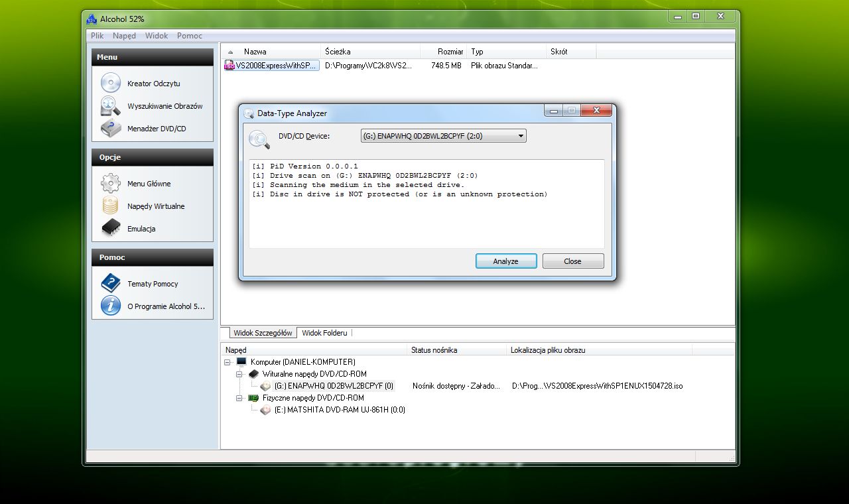
Task: Click the physical drive icon beside Fizyczne napędy
Action: coord(253,398)
